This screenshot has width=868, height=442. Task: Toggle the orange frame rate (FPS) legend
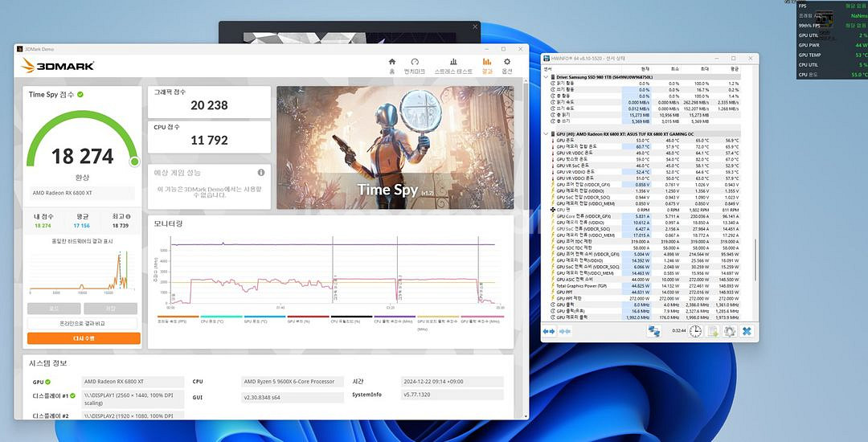click(x=178, y=318)
